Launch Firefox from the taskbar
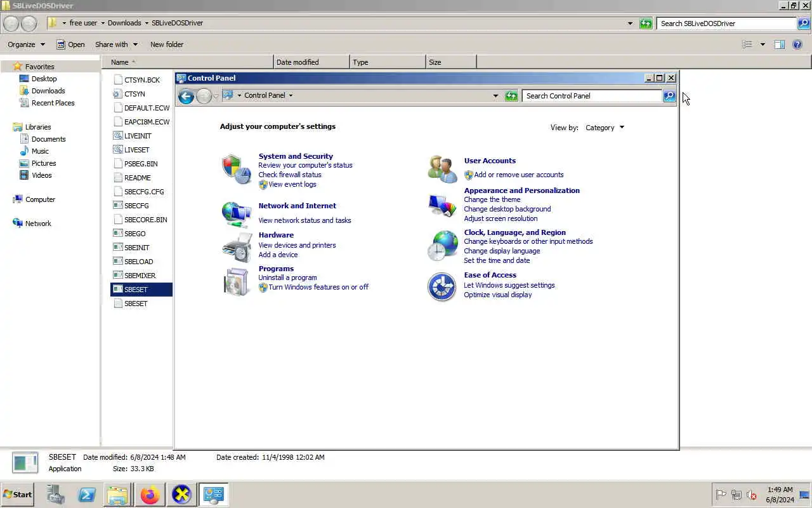 (x=150, y=495)
